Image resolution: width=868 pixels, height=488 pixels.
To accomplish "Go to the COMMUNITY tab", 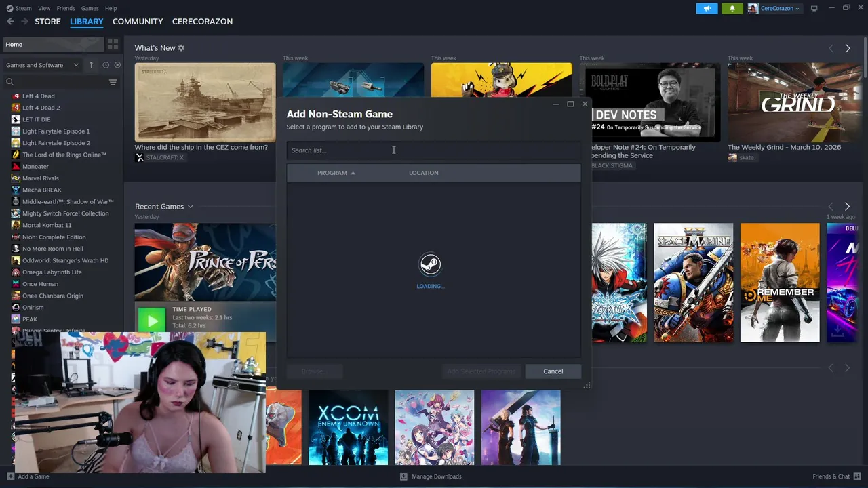I will 138,22.
